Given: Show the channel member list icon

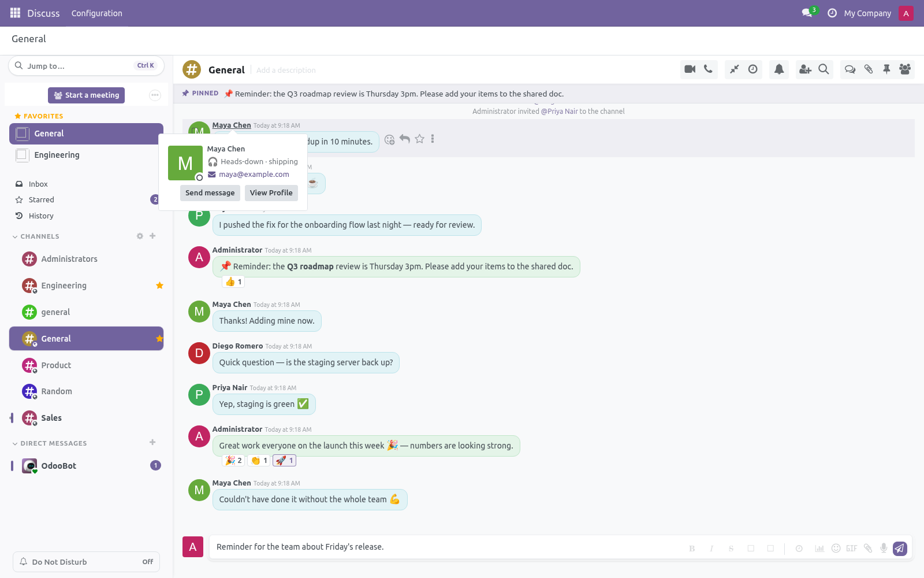Looking at the screenshot, I should point(905,69).
